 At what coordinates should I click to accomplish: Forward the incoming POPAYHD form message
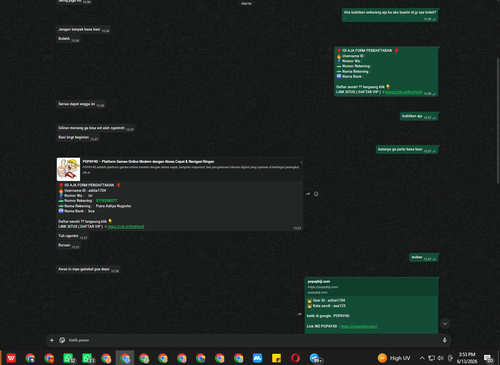coord(308,194)
